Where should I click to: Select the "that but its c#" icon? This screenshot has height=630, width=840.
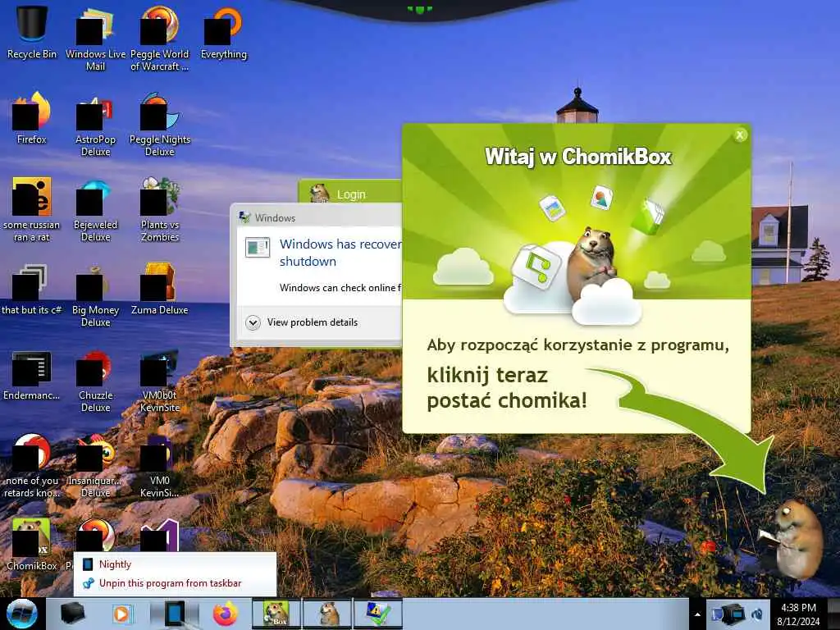coord(32,290)
